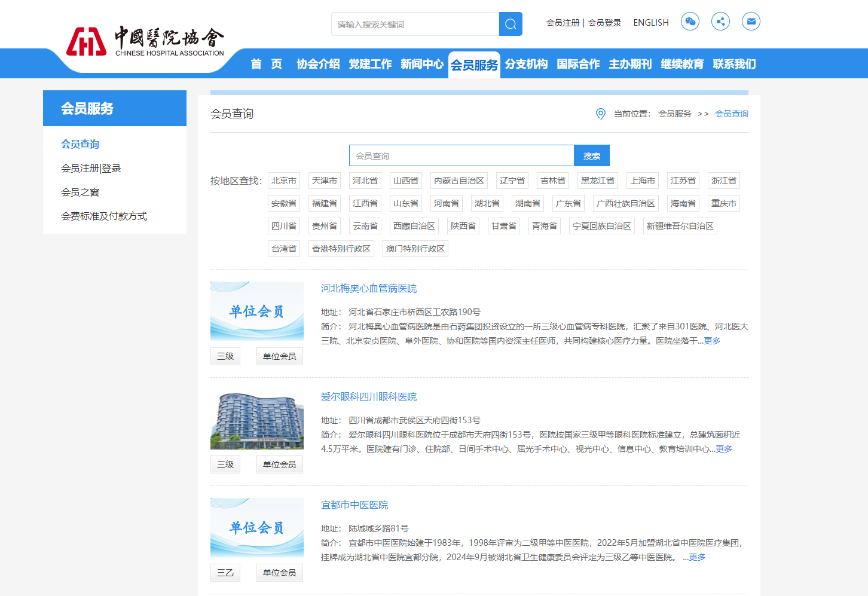Click the 三乙 tag under 宜都市中医医院
Viewport: 868px width, 596px height.
pyautogui.click(x=225, y=573)
